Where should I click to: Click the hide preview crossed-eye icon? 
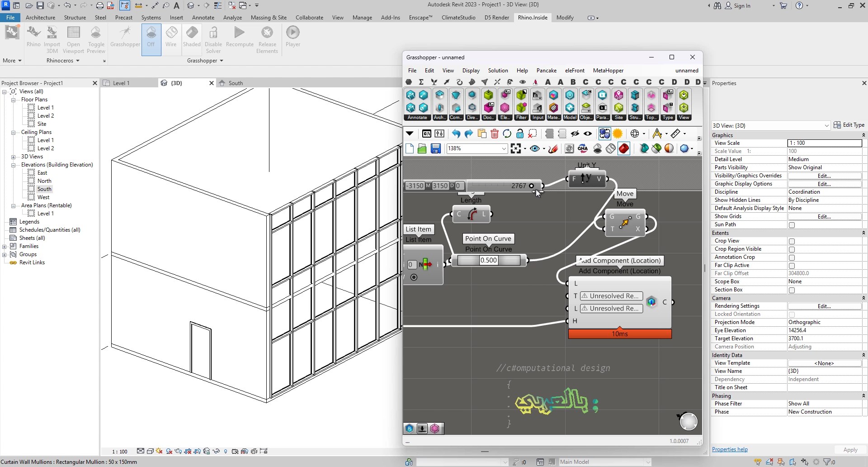coord(575,133)
